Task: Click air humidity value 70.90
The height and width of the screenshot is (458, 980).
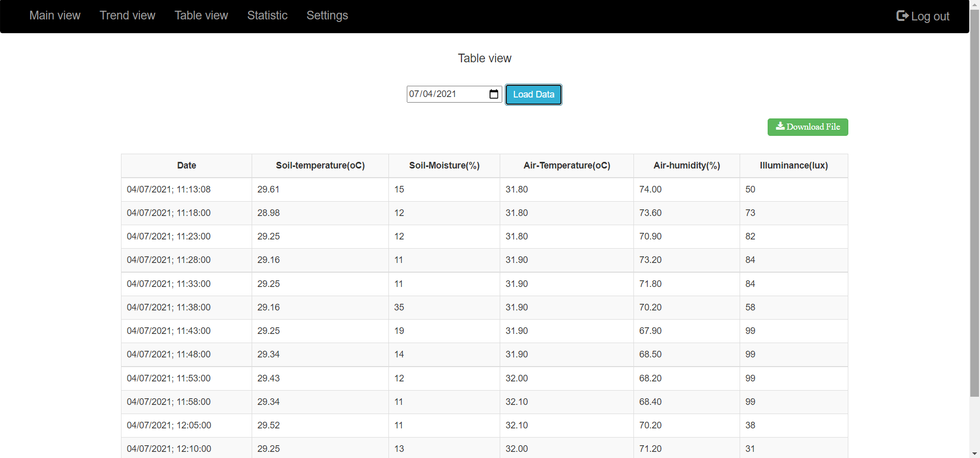Action: [x=650, y=236]
